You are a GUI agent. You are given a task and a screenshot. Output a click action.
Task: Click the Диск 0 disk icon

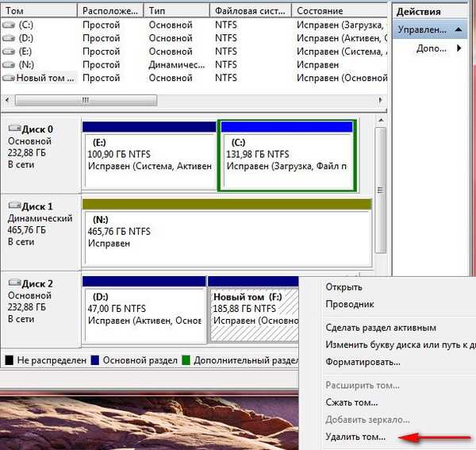[14, 128]
